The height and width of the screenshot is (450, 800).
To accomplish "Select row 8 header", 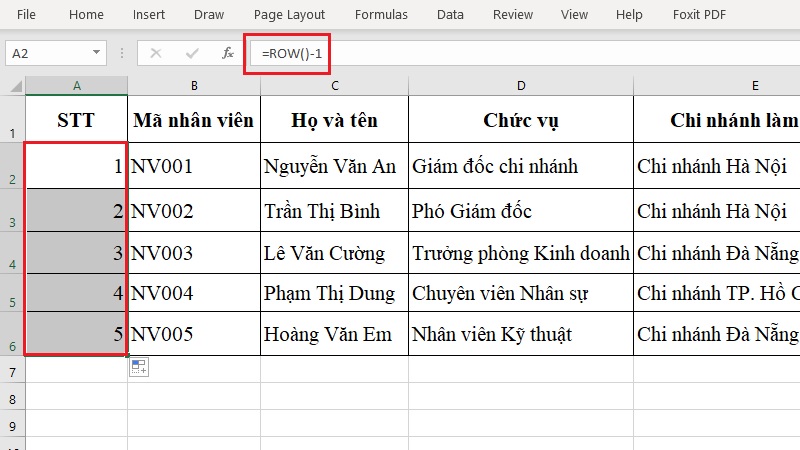I will click(12, 397).
